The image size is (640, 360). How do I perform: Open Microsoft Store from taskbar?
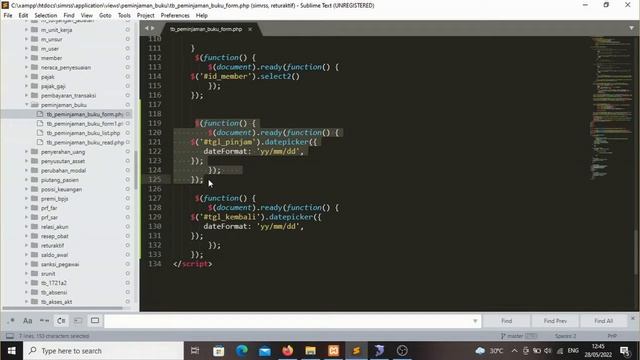pyautogui.click(x=218, y=351)
